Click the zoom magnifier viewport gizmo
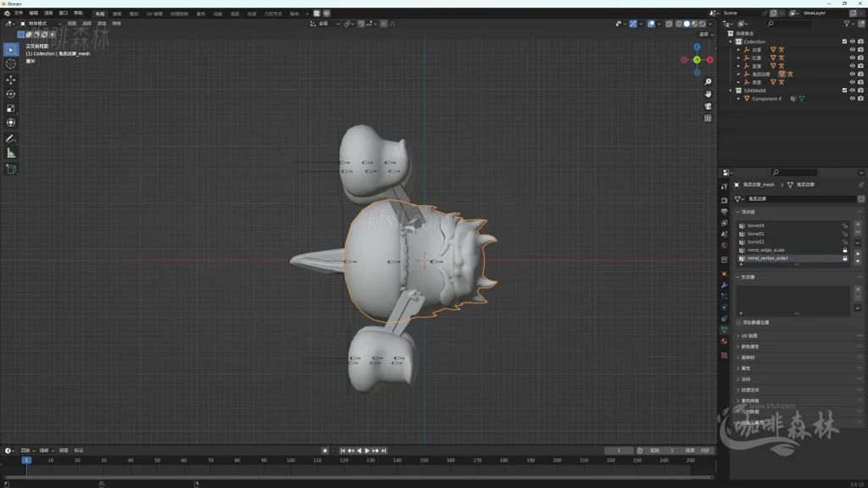Image resolution: width=868 pixels, height=488 pixels. [708, 82]
